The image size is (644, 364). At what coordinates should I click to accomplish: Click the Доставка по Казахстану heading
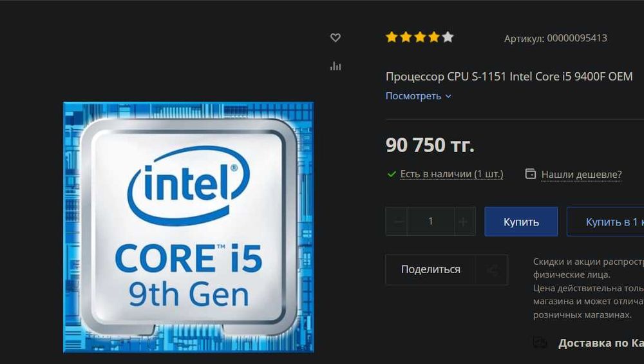[601, 343]
